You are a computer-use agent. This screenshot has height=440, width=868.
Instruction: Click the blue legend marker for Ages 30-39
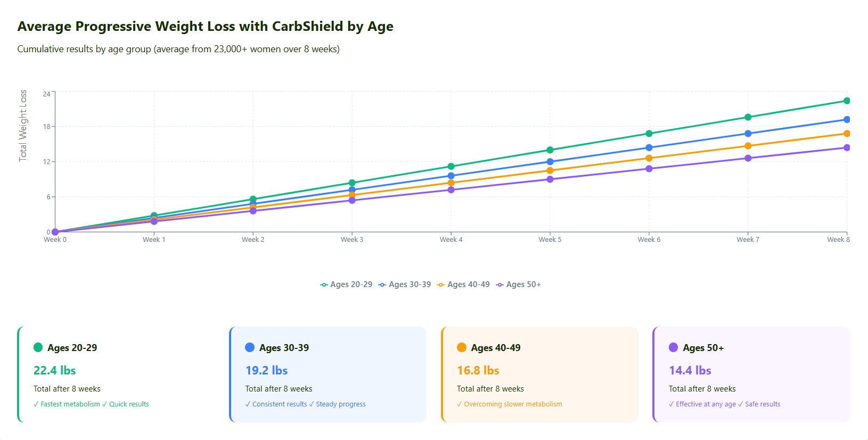tap(382, 285)
